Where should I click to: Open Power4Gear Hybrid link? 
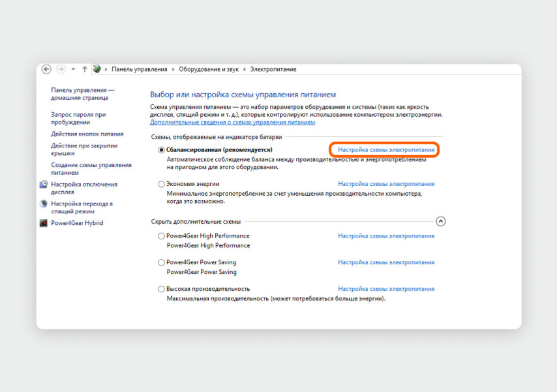point(77,223)
